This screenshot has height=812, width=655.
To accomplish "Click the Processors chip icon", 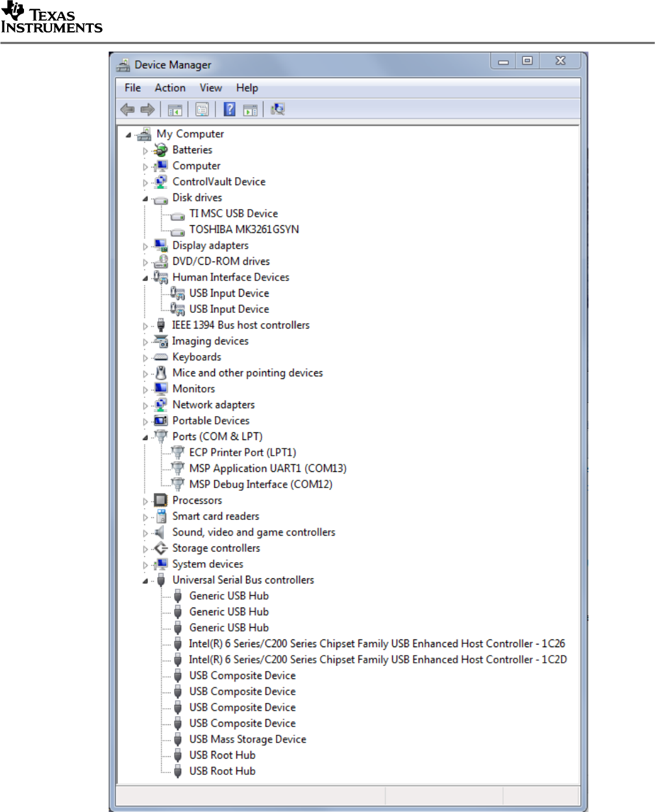I will click(160, 500).
